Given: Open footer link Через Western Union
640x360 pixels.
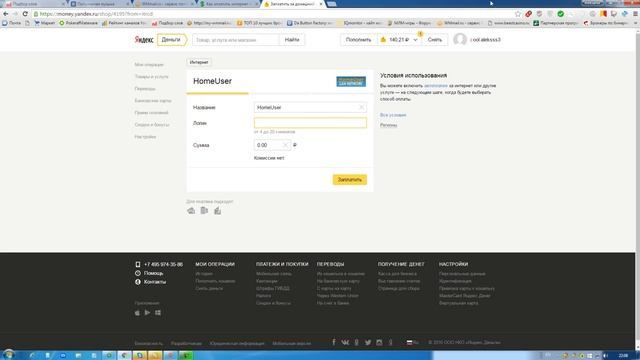Looking at the screenshot, I should (x=338, y=296).
